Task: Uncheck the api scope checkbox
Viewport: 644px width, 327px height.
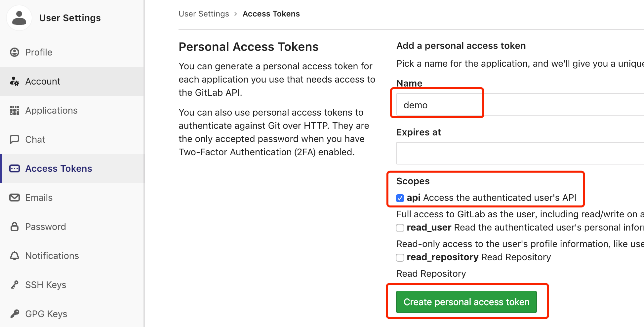Action: [400, 198]
